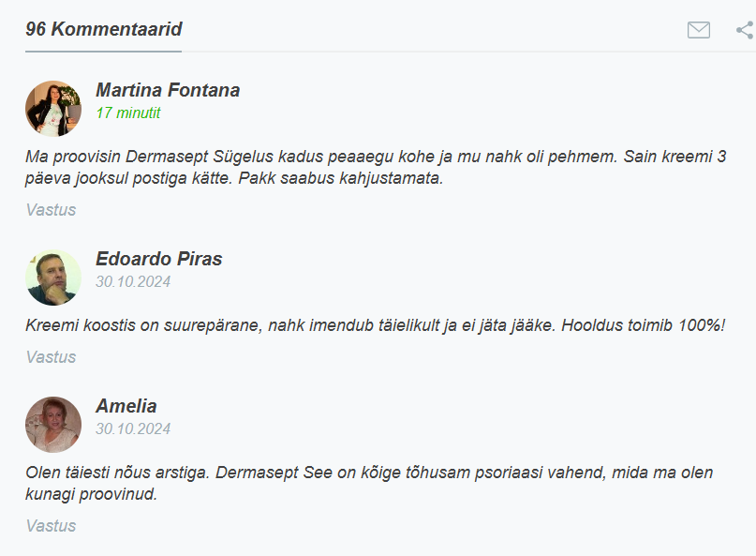Open Martina Fontana's profile picture

[53, 109]
